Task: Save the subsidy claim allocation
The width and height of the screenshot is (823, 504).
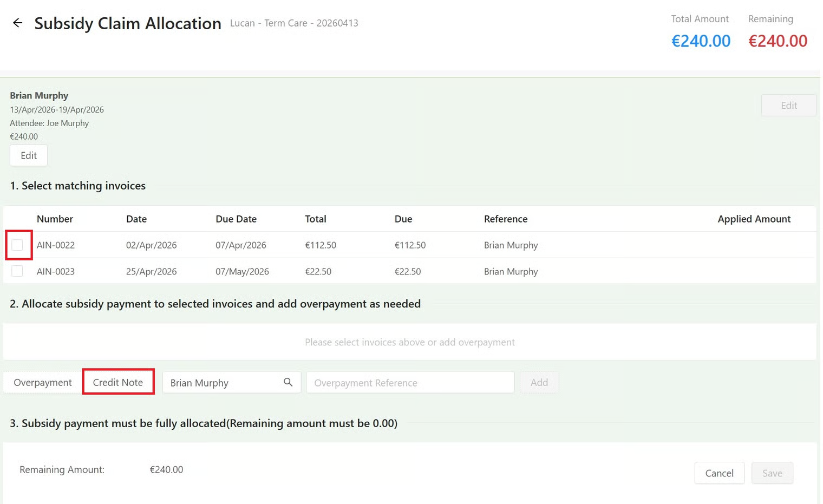Action: pyautogui.click(x=772, y=473)
